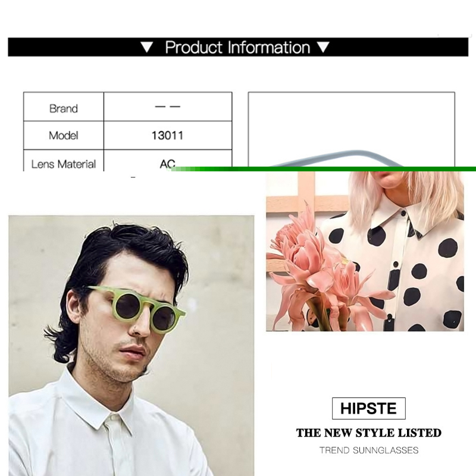Viewport: 476px width, 476px height.
Task: Select the AC lens material value
Action: [167, 164]
